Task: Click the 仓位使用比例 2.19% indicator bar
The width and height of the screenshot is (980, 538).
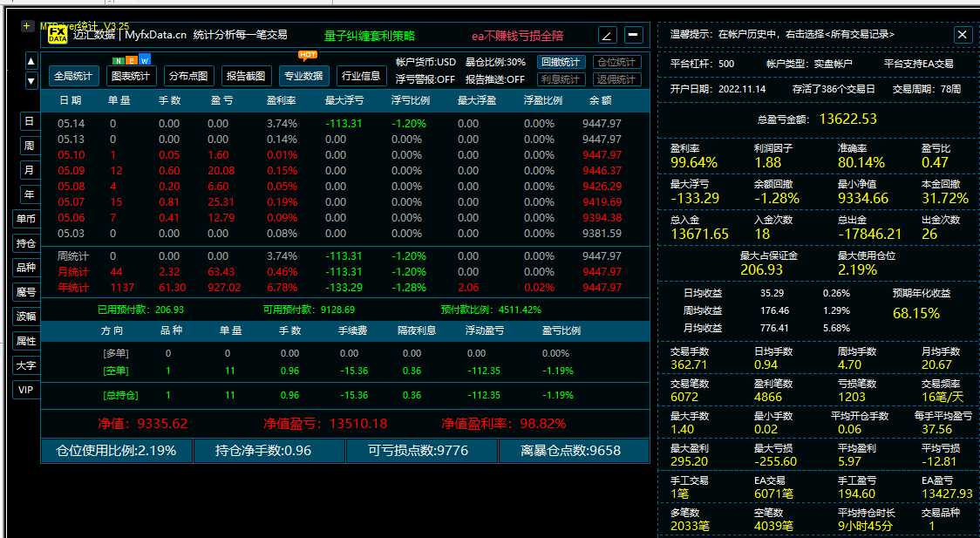Action: [116, 451]
